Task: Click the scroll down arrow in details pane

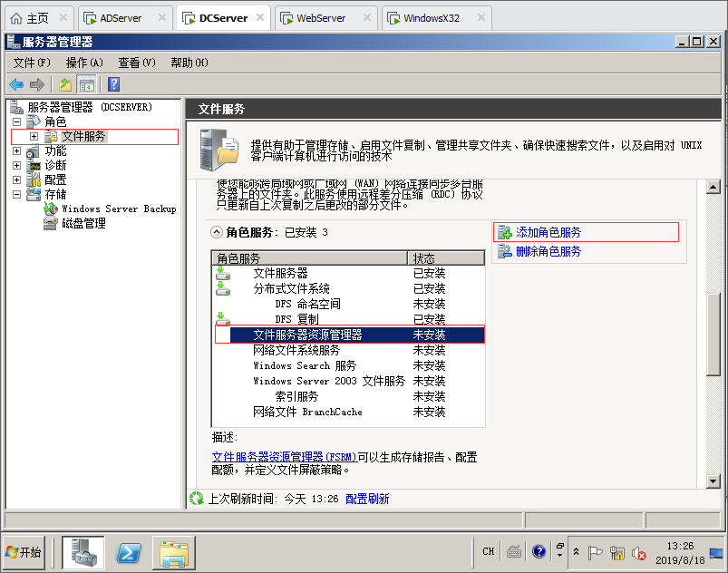Action: [x=713, y=481]
